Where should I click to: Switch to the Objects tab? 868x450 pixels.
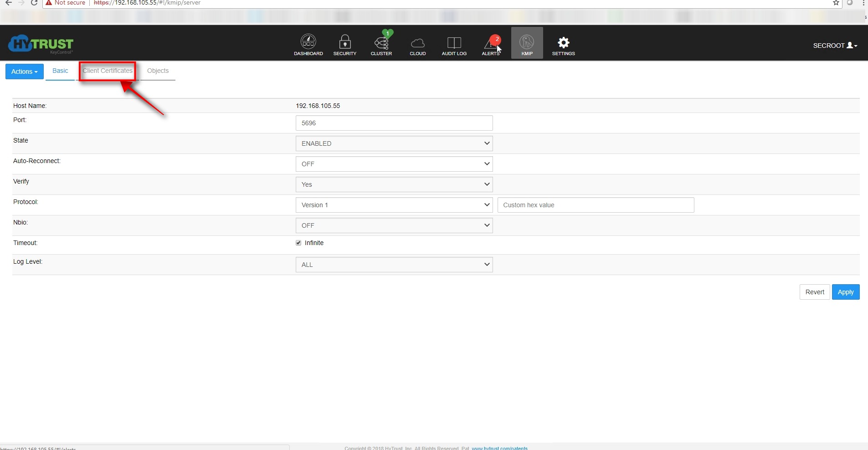(158, 71)
